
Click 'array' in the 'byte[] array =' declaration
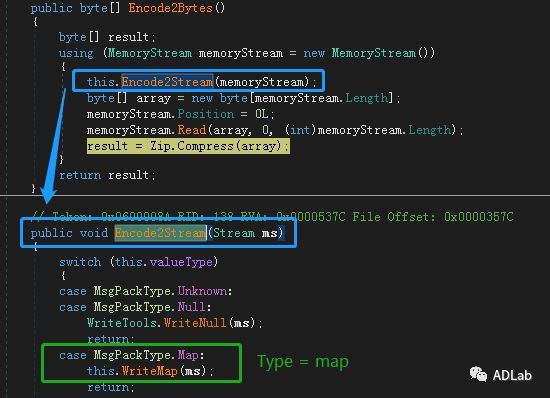(153, 99)
